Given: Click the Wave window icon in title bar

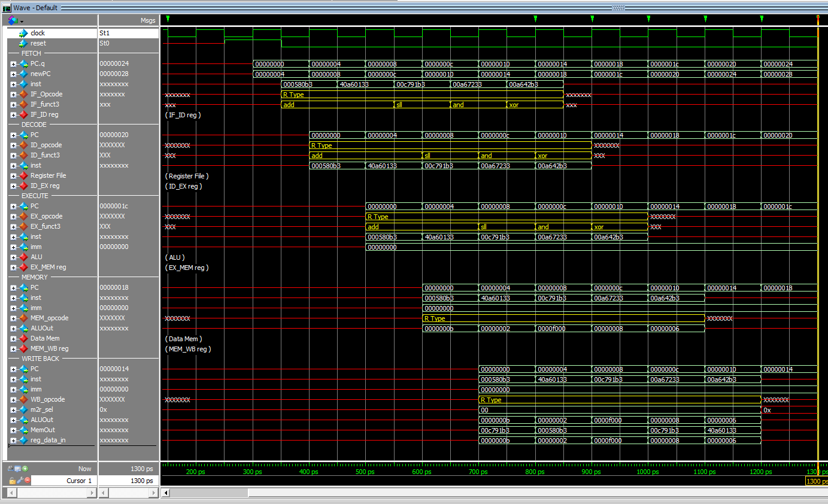Looking at the screenshot, I should pyautogui.click(x=7, y=8).
